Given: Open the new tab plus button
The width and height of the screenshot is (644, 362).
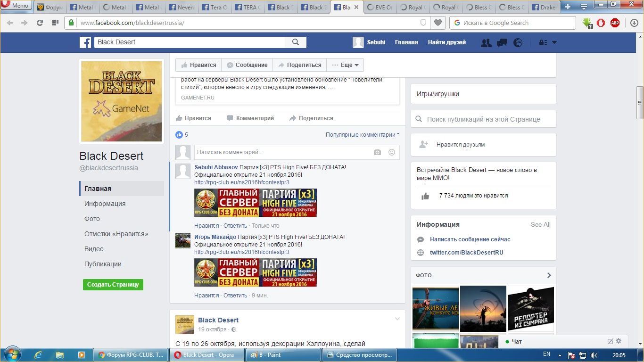Looking at the screenshot, I should [x=568, y=7].
